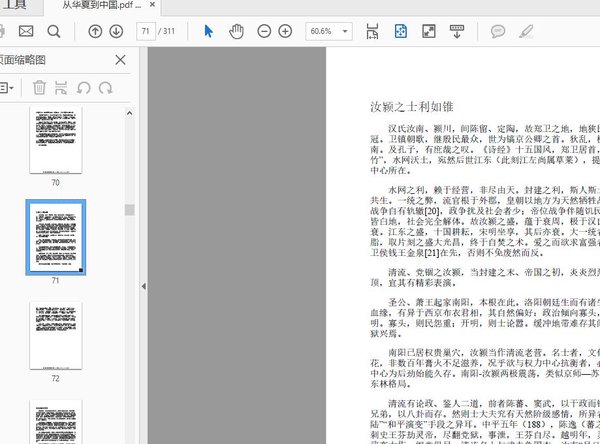Rotate page clockwise
This screenshot has height=444, width=600.
coord(105,88)
